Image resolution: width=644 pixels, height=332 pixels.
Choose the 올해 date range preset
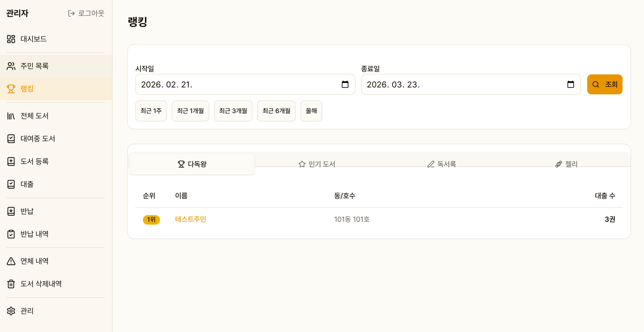(311, 111)
